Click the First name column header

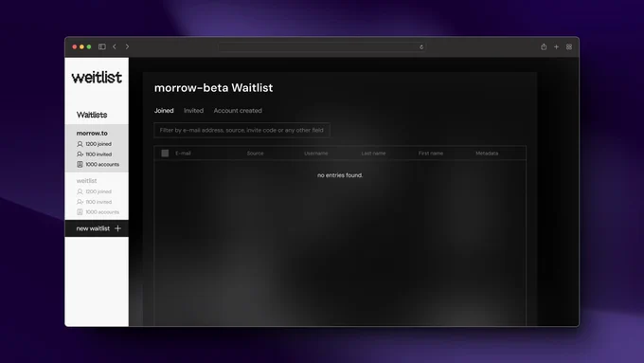pyautogui.click(x=431, y=154)
